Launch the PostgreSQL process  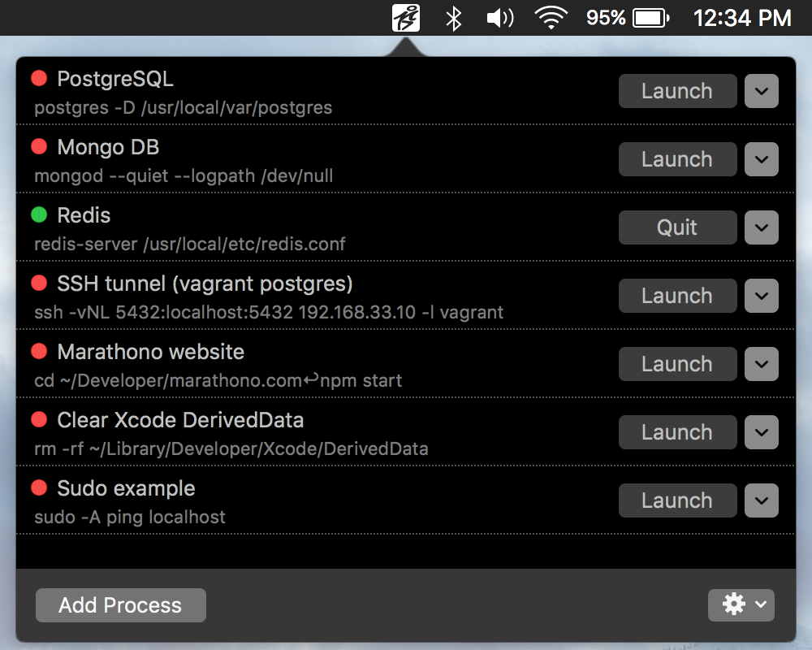coord(677,91)
